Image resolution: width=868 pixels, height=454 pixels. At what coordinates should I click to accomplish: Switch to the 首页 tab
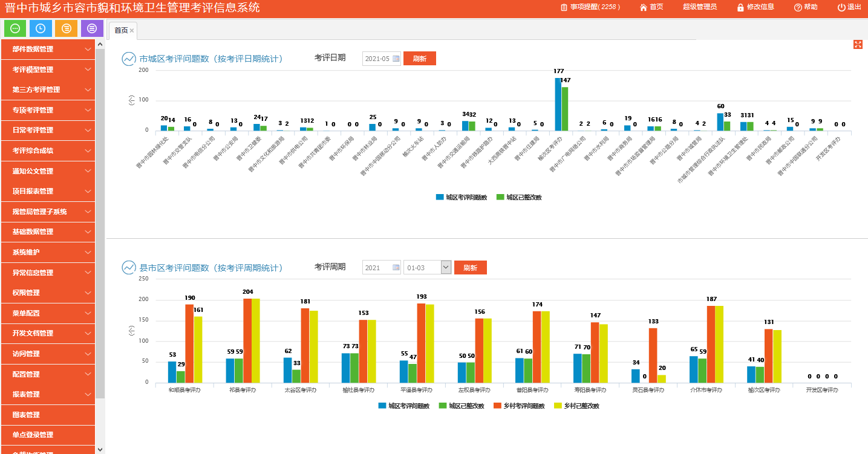(x=121, y=30)
